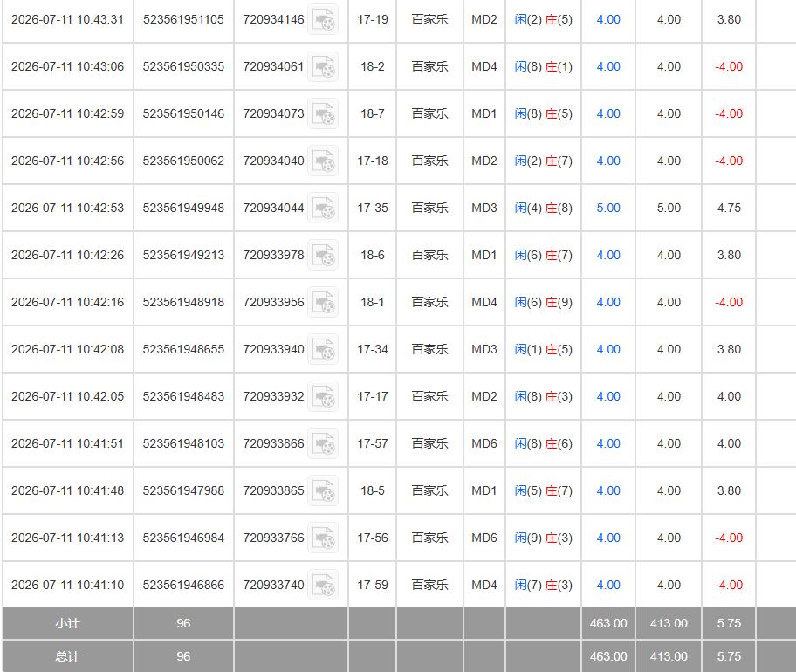Open video replay icon for round 720934073
Viewport: 796px width, 672px height.
coord(323,114)
